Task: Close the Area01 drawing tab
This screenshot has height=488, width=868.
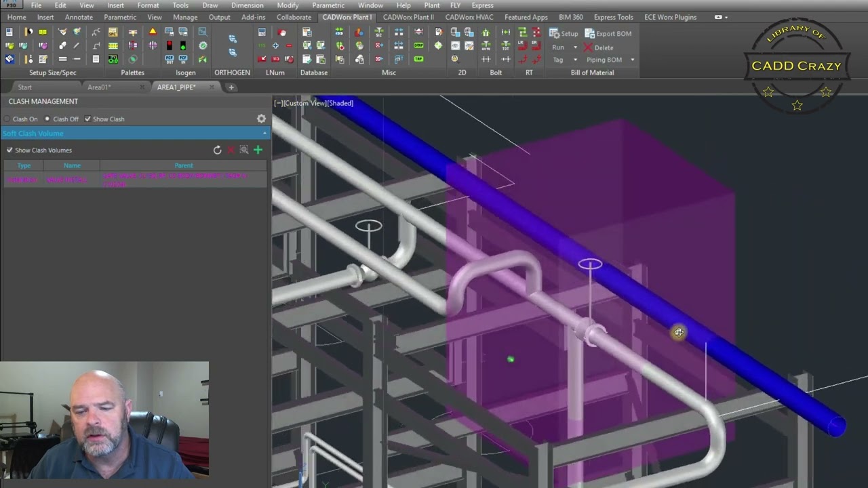Action: coord(142,87)
